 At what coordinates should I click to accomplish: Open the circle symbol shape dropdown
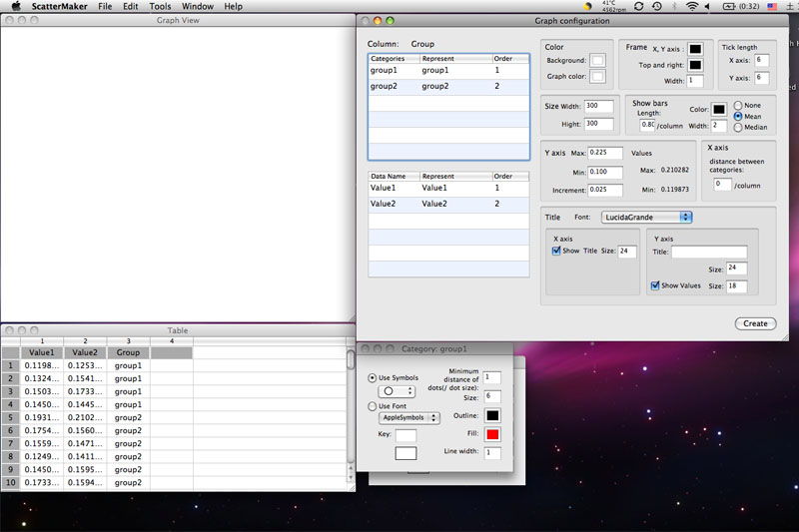pos(397,391)
